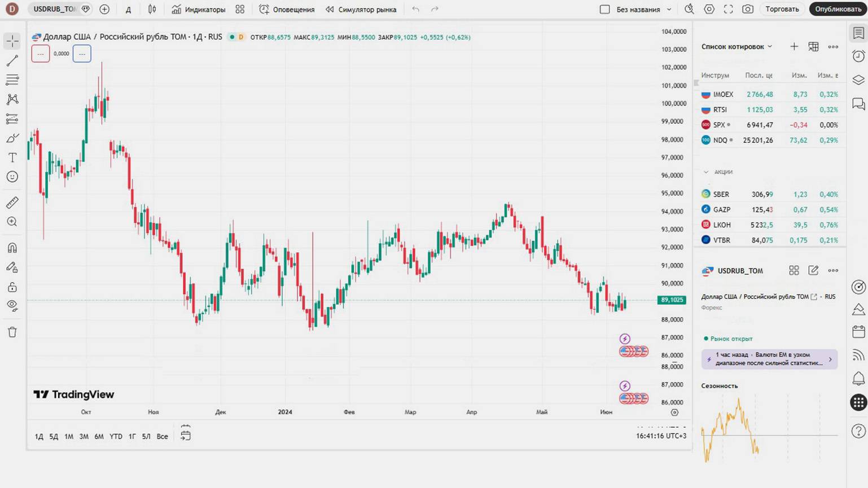Open the Без названия layout dropdown arrow
868x488 pixels.
pyautogui.click(x=669, y=9)
